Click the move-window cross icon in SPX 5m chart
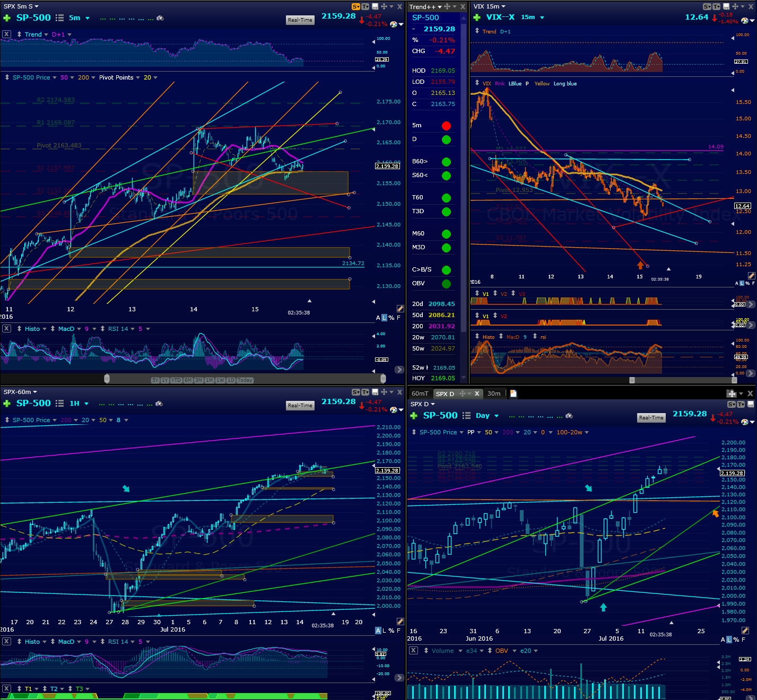Viewport: 757px width, 700px height. tap(384, 6)
